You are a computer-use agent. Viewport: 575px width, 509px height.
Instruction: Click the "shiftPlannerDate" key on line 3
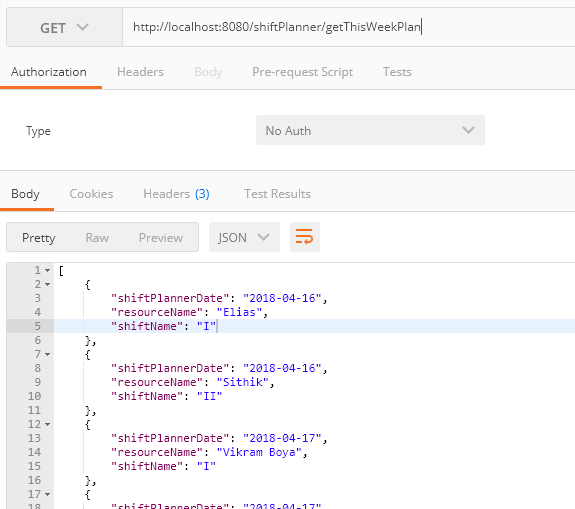(170, 298)
